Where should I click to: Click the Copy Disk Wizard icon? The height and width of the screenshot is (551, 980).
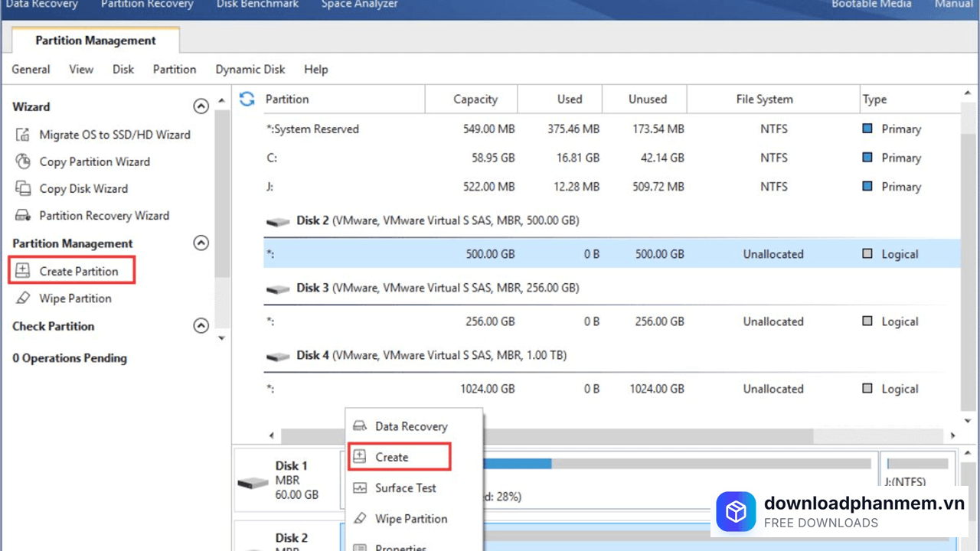click(23, 188)
